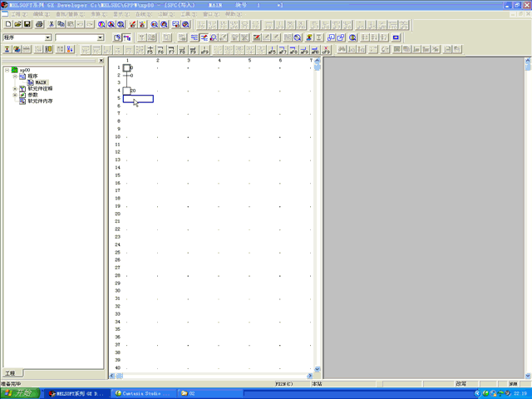The height and width of the screenshot is (399, 532).
Task: Select 软元件内存 device memory tree item
Action: [x=39, y=101]
